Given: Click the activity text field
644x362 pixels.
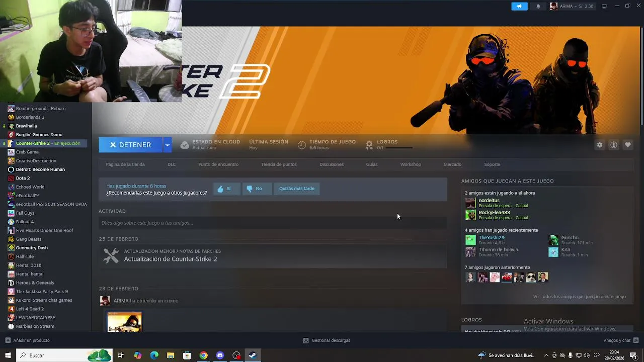Looking at the screenshot, I should (x=273, y=223).
